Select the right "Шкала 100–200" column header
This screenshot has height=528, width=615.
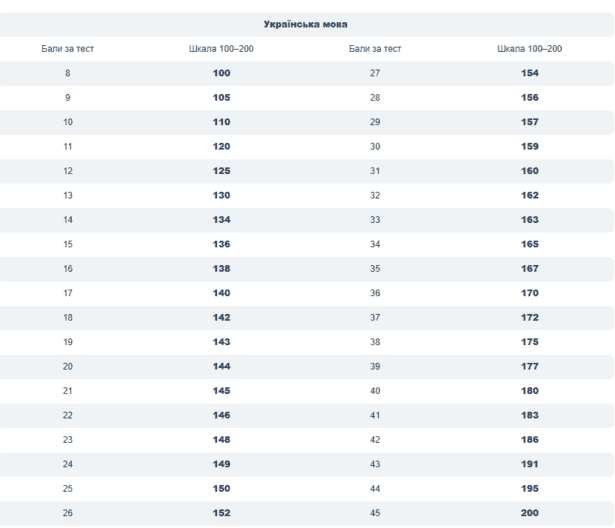[529, 48]
